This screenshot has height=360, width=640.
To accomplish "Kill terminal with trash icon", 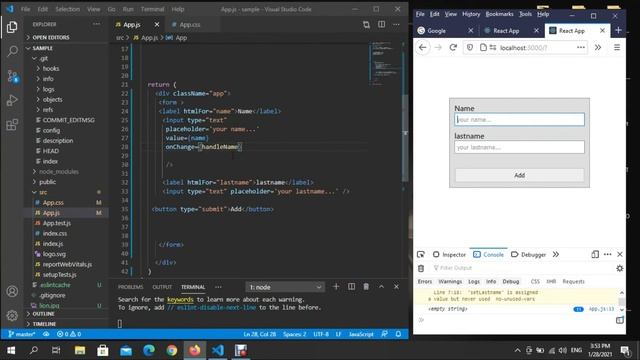I will (366, 287).
